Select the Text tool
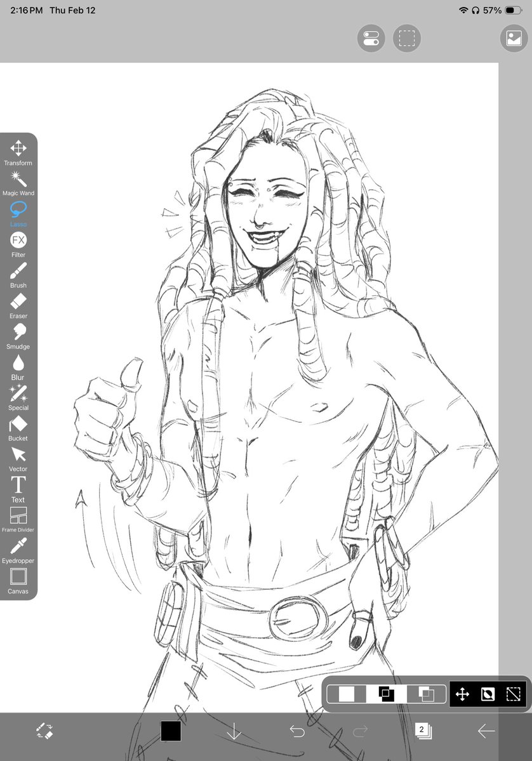Viewport: 532px width, 761px height. [x=18, y=489]
